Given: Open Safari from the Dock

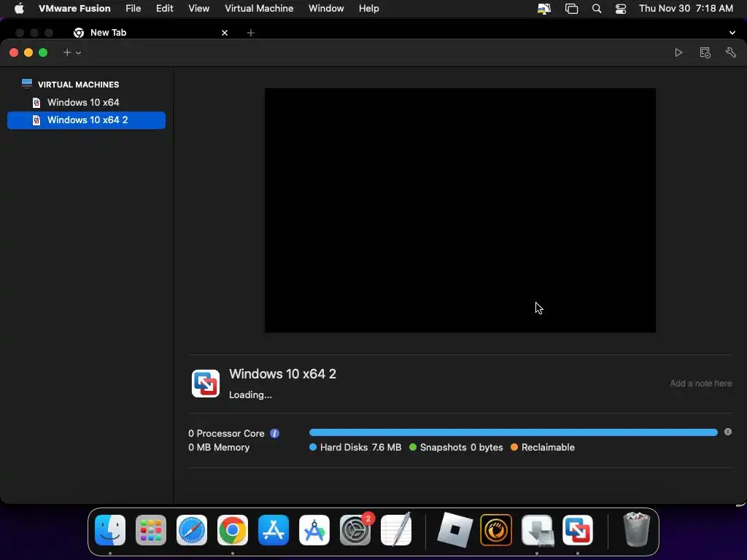Looking at the screenshot, I should point(192,530).
